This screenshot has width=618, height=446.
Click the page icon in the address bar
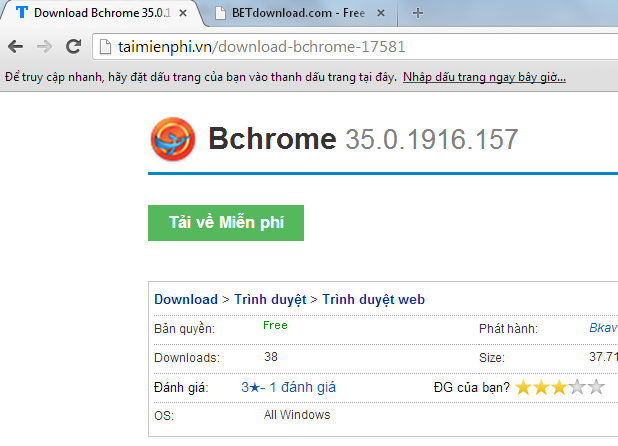coord(105,47)
